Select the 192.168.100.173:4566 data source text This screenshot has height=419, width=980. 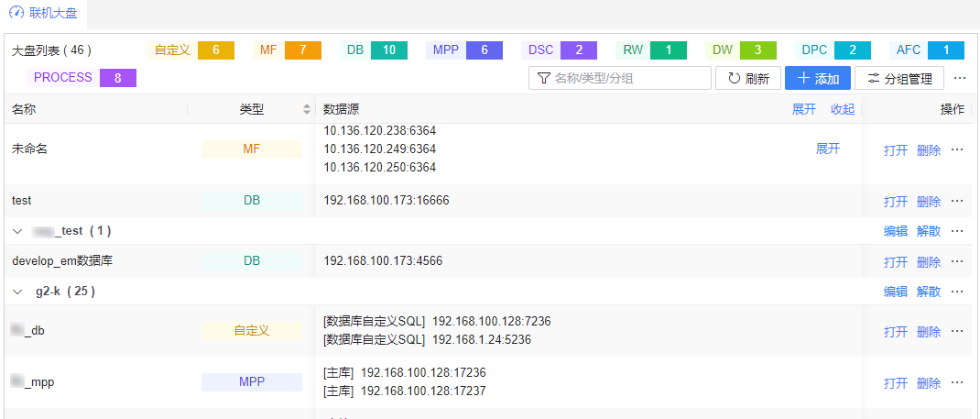tap(383, 260)
